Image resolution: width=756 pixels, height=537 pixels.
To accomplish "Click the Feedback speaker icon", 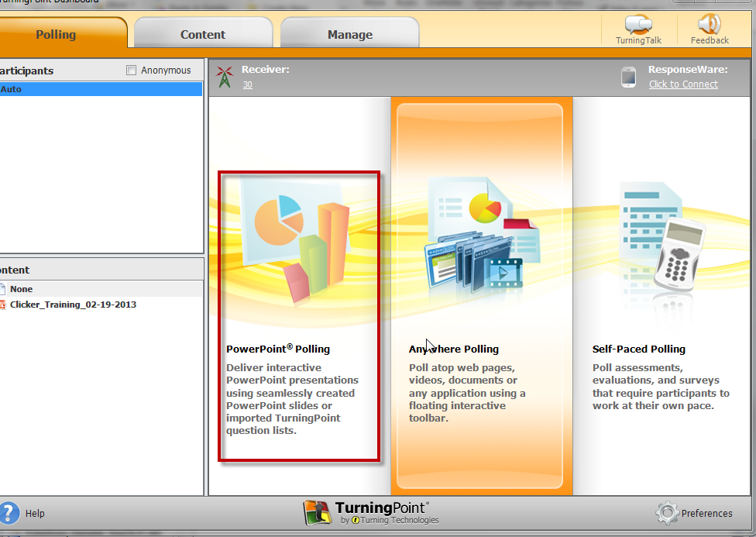I will point(710,24).
